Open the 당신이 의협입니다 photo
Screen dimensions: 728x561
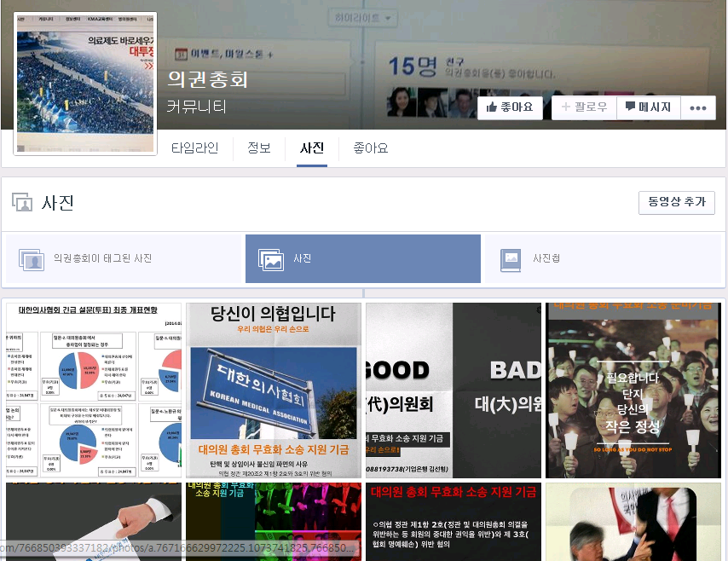pyautogui.click(x=274, y=390)
